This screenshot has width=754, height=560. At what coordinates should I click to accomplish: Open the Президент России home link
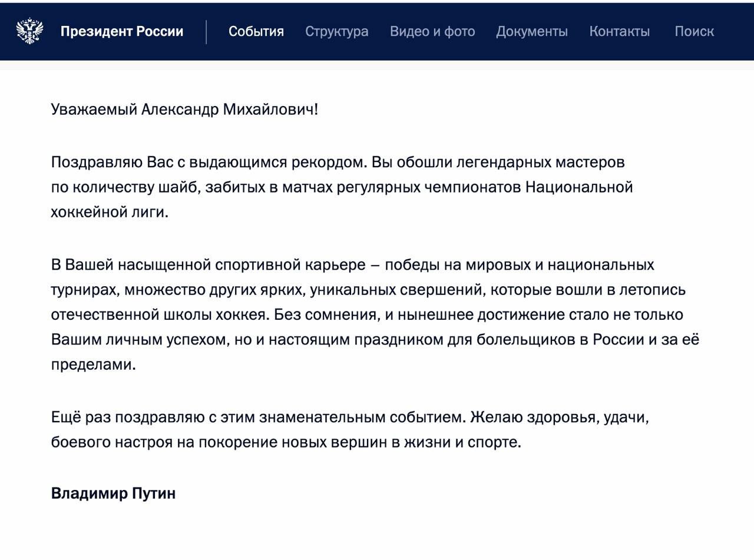(x=121, y=31)
